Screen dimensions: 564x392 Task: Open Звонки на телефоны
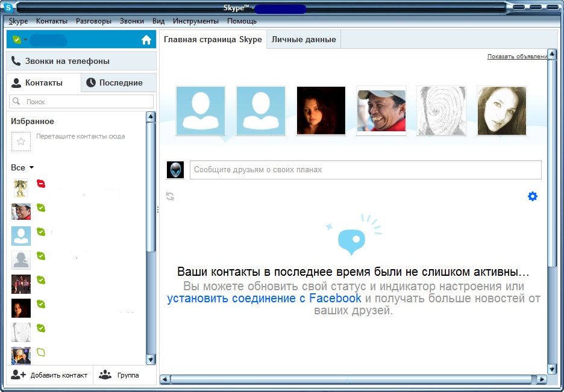(x=81, y=61)
